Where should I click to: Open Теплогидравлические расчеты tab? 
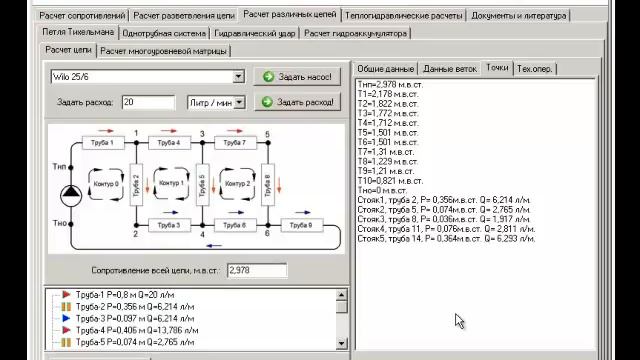pos(403,16)
